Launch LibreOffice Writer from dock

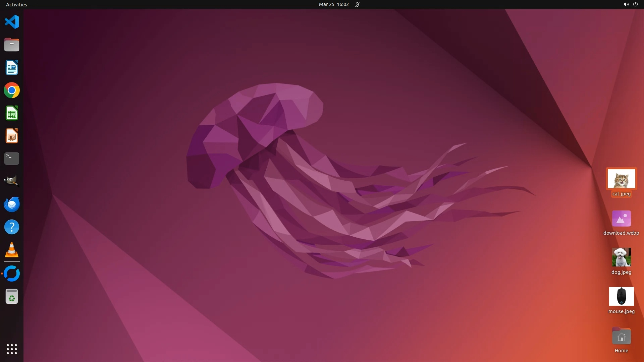(12, 68)
